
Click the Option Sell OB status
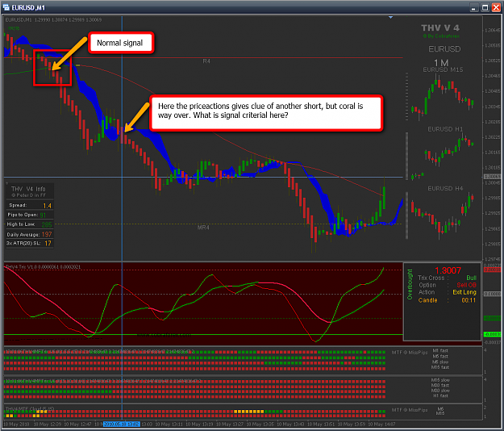(x=466, y=285)
